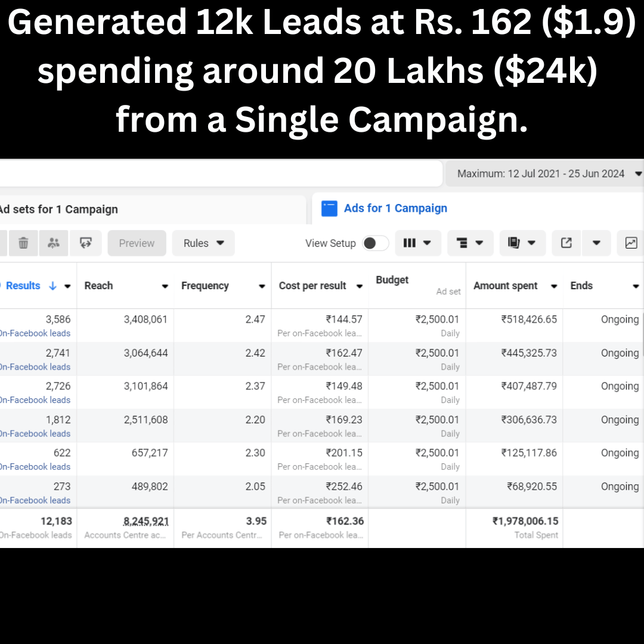This screenshot has width=644, height=644.
Task: Click the Cost per result column header
Action: [x=312, y=286]
